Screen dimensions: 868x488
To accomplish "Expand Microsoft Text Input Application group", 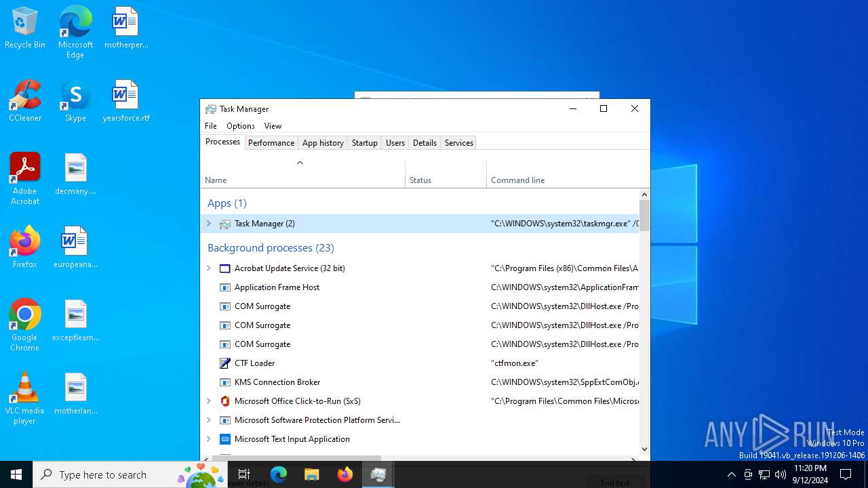I will (x=209, y=439).
